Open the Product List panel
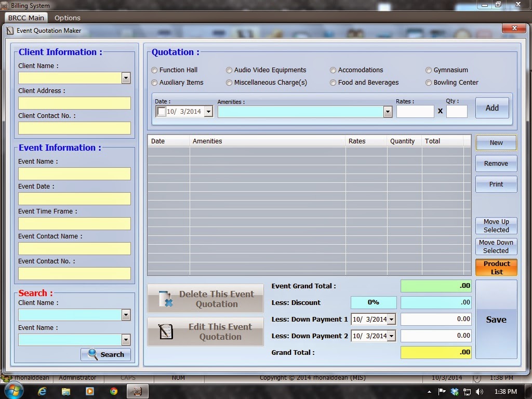This screenshot has height=399, width=532. point(496,268)
